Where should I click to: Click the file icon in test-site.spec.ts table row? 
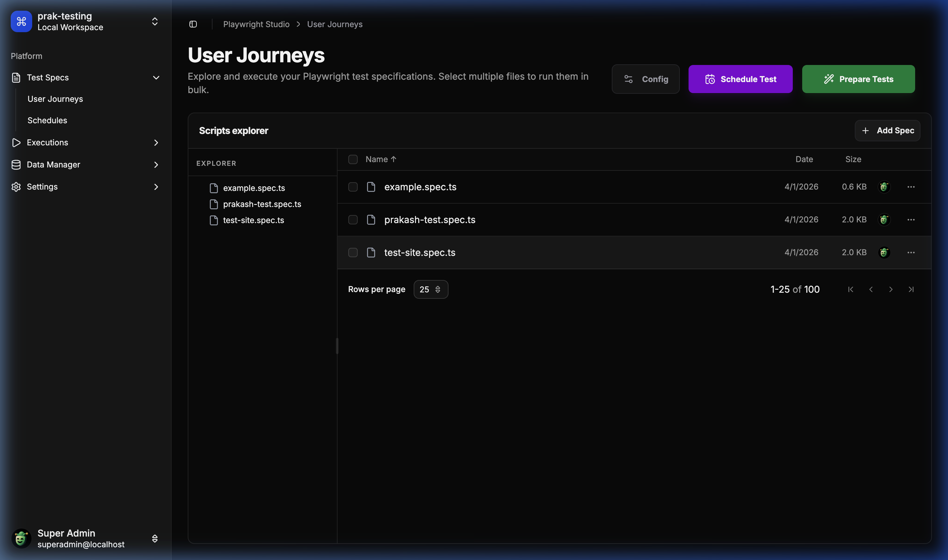[371, 253]
